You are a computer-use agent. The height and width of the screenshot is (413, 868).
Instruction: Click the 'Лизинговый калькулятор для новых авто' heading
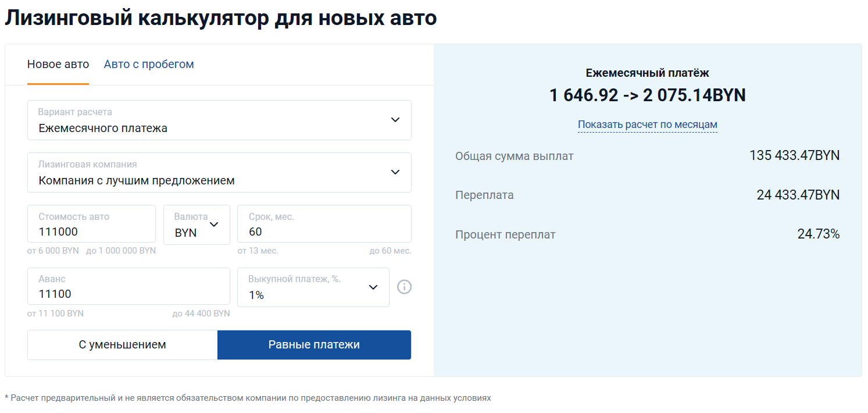click(x=220, y=18)
